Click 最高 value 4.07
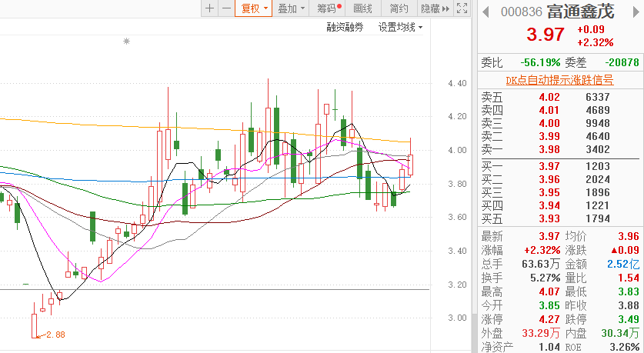This screenshot has width=644, height=353. coord(549,291)
